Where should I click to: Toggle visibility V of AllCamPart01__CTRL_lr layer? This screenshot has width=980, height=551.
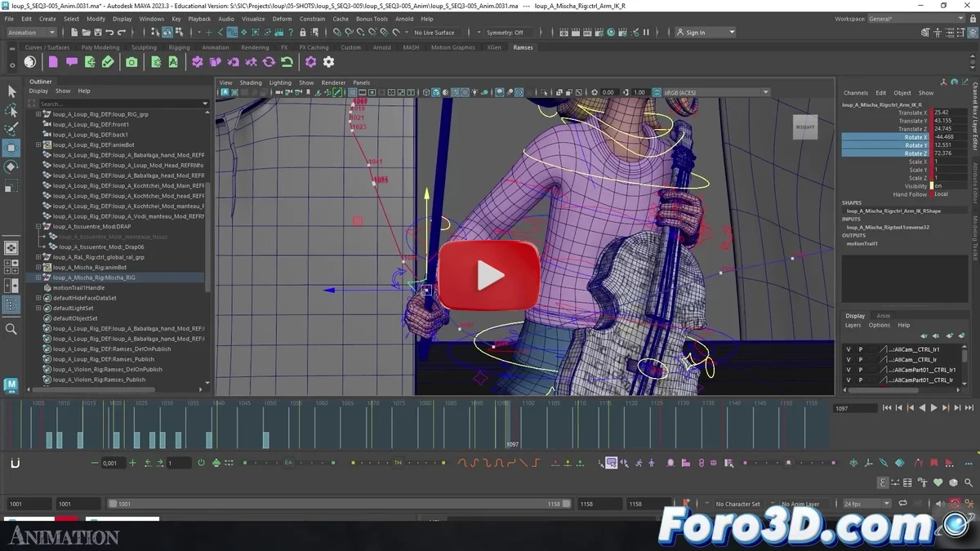coord(849,380)
